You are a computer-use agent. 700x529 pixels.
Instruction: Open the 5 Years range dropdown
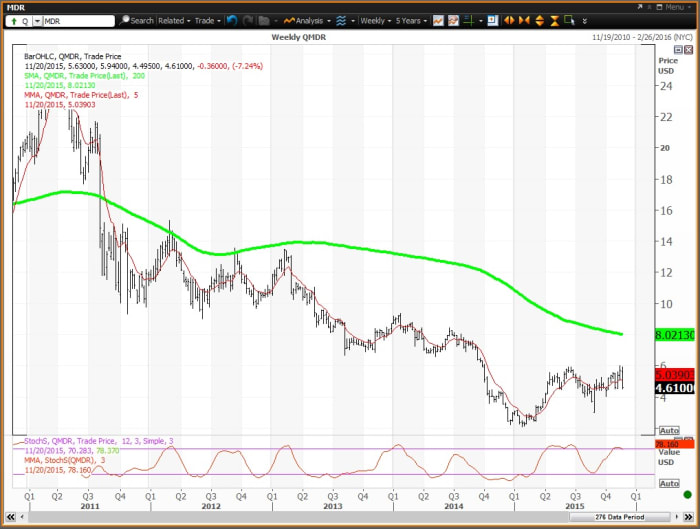[413, 20]
